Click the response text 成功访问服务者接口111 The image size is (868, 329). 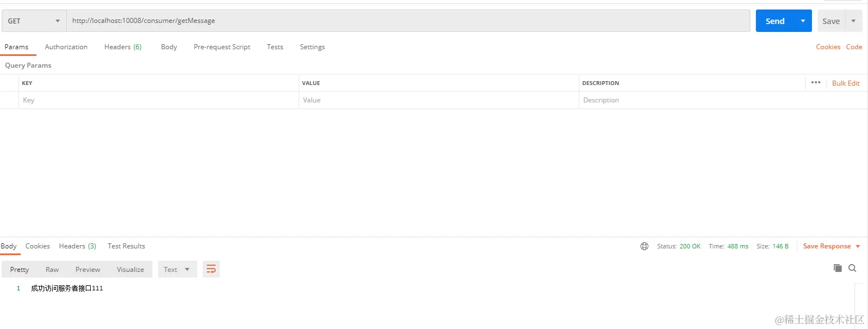67,288
